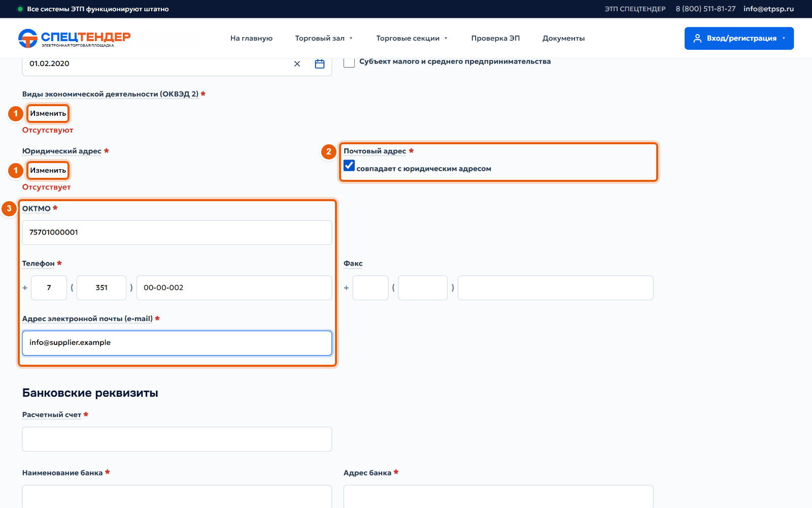Click the Почтовый адрес label
The width and height of the screenshot is (812, 508).
click(x=375, y=151)
